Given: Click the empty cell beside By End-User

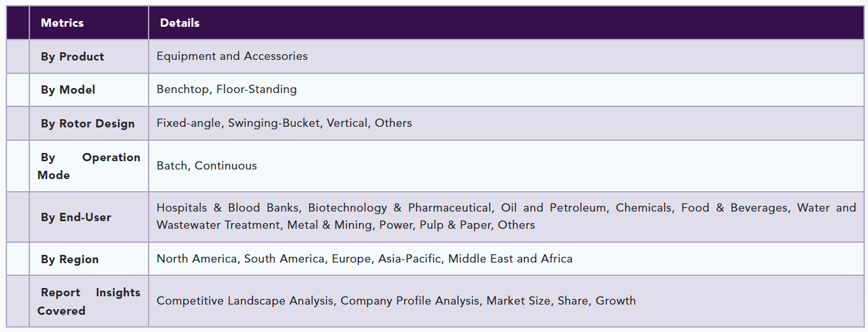Looking at the screenshot, I should pos(18,217).
